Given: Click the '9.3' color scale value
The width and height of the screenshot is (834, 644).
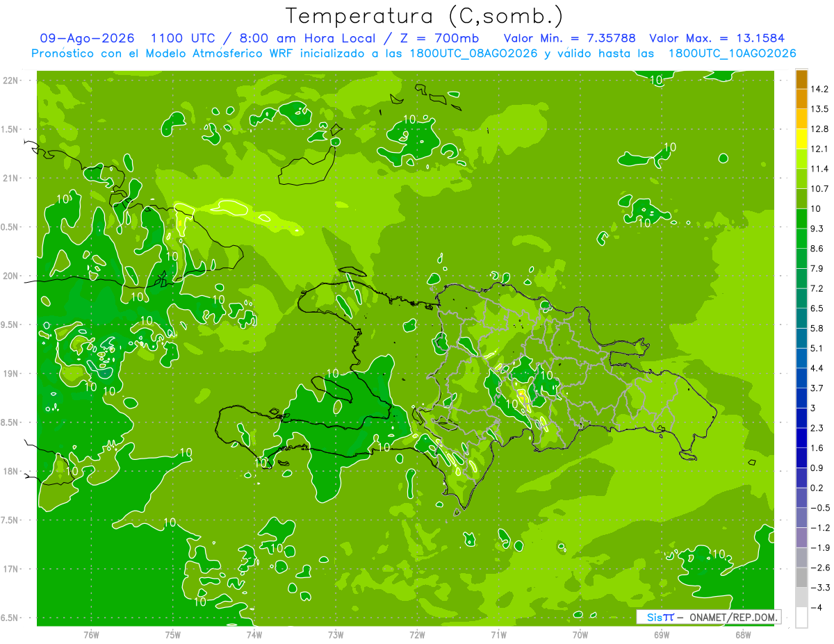Looking at the screenshot, I should pos(818,229).
